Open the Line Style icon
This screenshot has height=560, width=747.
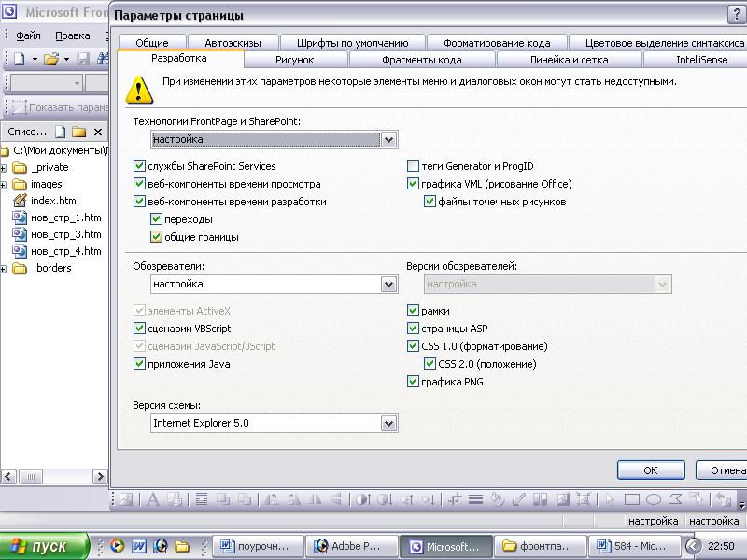(x=475, y=499)
